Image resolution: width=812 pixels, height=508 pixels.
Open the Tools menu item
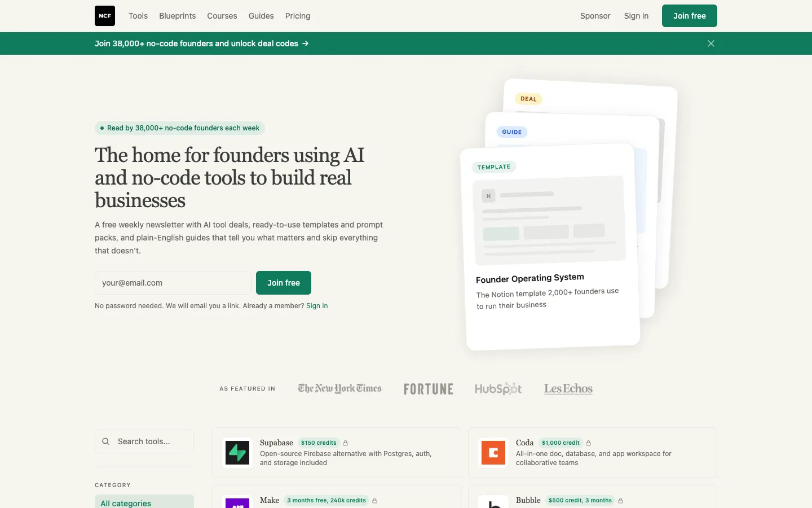138,16
